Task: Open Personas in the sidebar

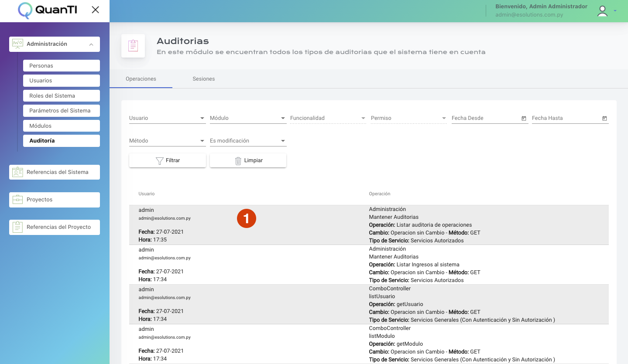Action: click(x=62, y=66)
